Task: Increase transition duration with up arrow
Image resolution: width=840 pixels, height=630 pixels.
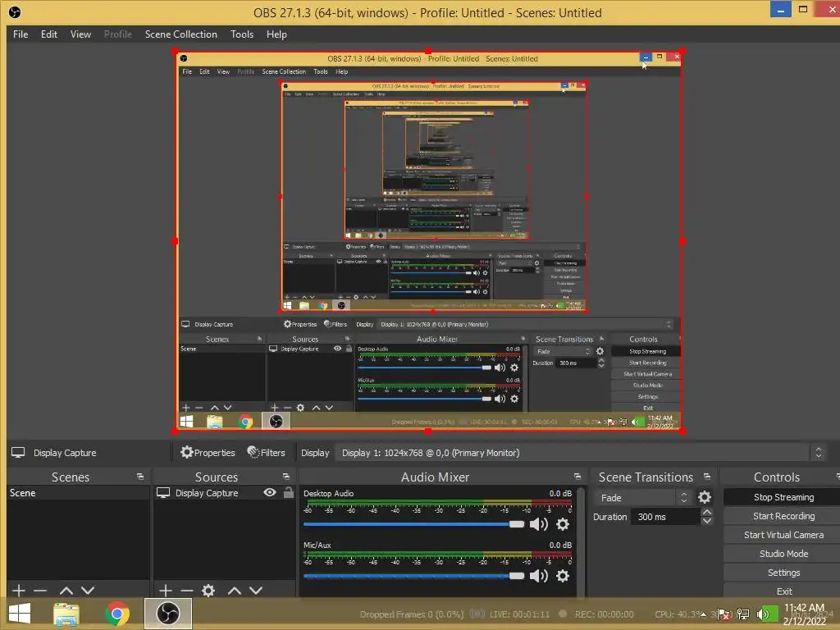Action: pos(707,512)
